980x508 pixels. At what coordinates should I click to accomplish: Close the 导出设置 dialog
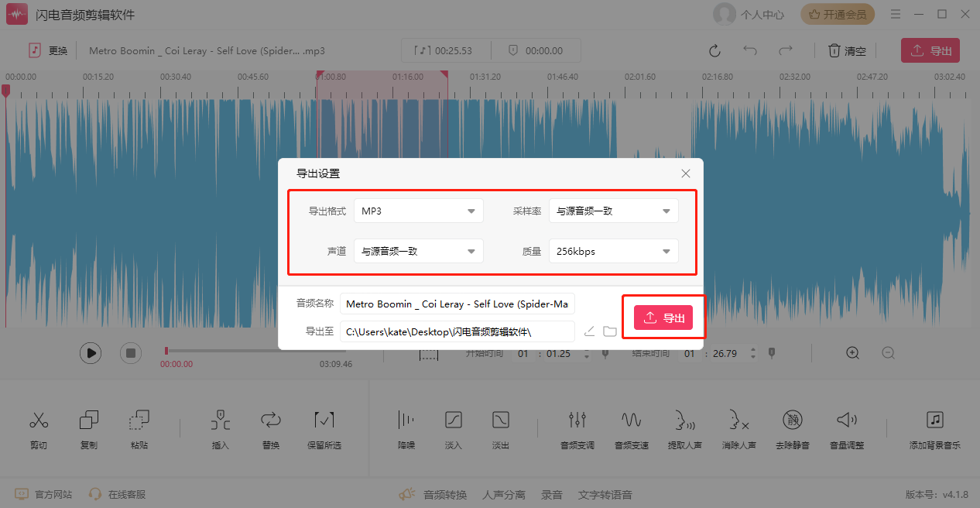(686, 173)
